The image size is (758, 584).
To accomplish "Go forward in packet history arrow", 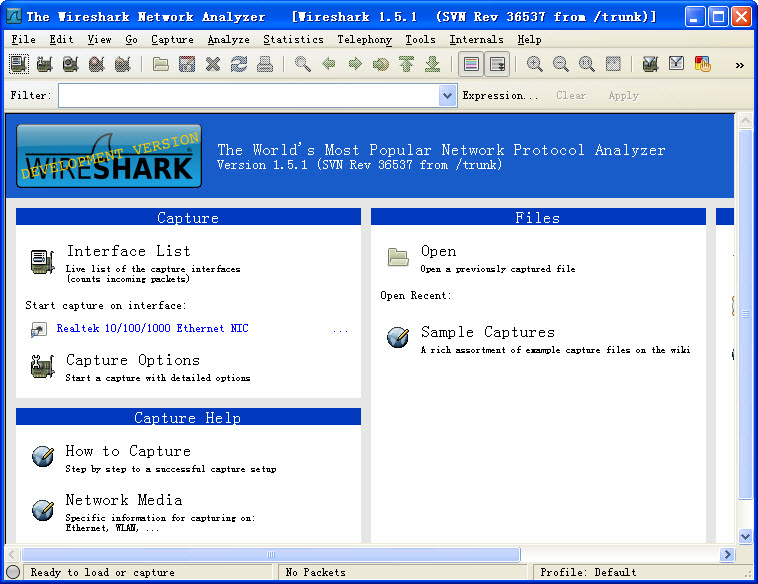I will click(x=355, y=64).
